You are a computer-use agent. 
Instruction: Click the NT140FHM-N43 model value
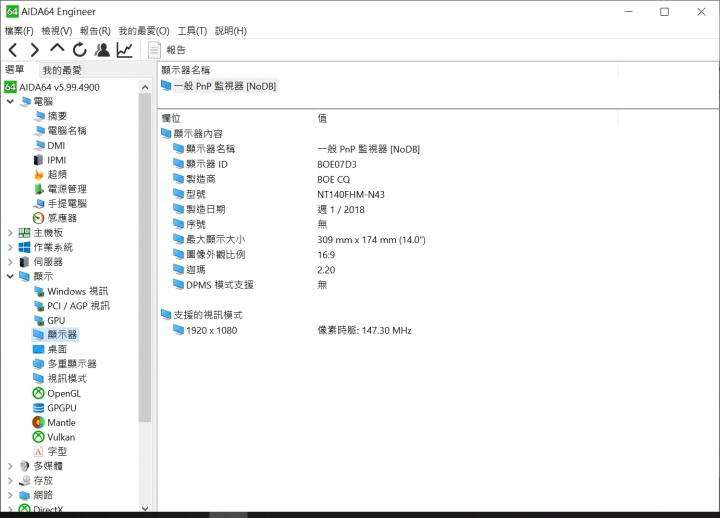point(351,194)
